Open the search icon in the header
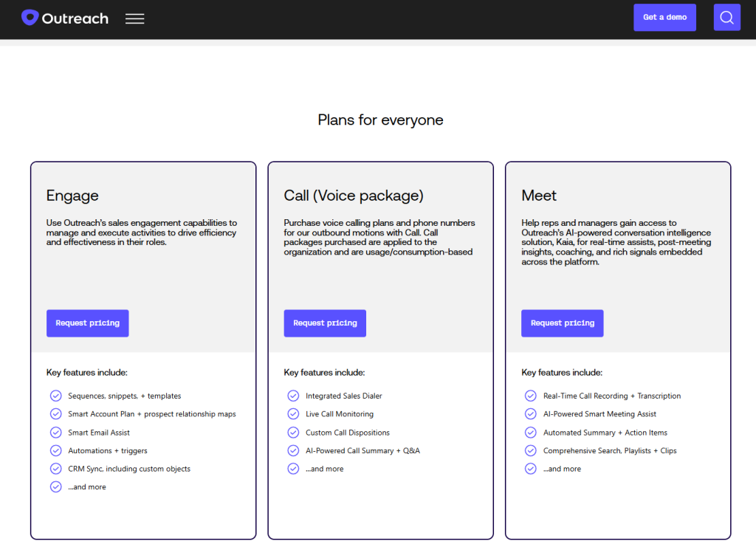Image resolution: width=756 pixels, height=547 pixels. [x=726, y=17]
